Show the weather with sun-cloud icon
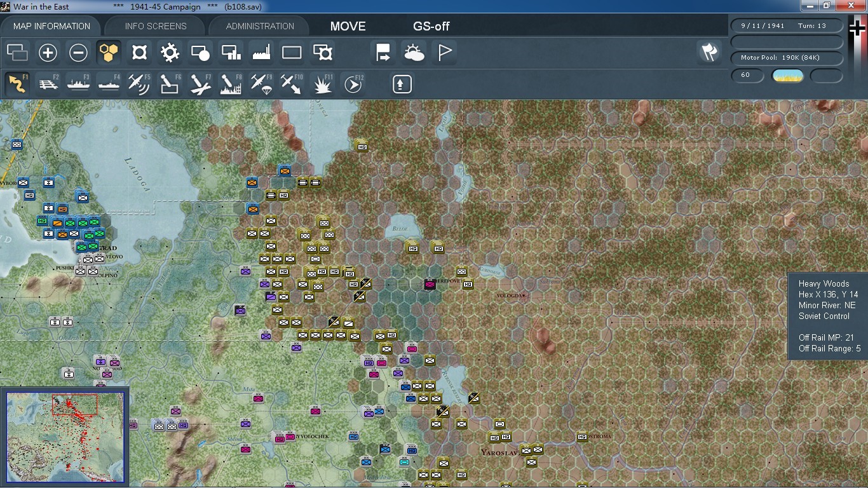Screen dimensions: 868x488 [x=414, y=53]
